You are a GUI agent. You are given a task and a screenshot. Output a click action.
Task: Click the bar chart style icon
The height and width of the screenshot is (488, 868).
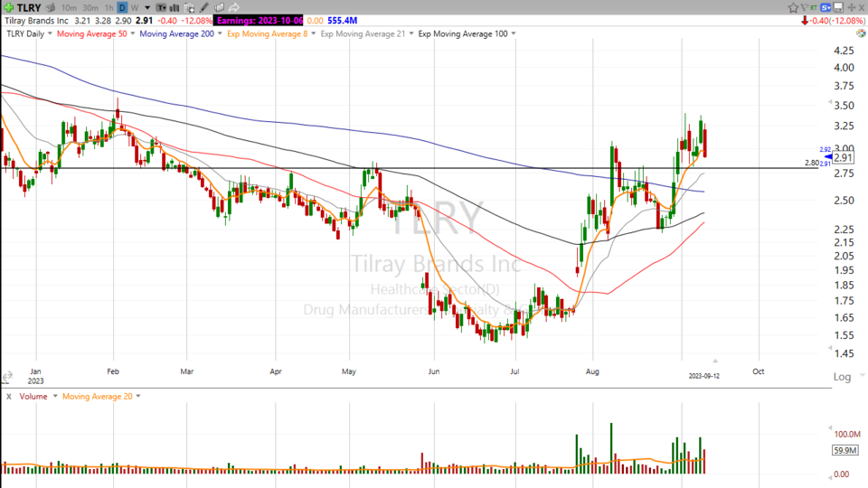click(x=175, y=8)
